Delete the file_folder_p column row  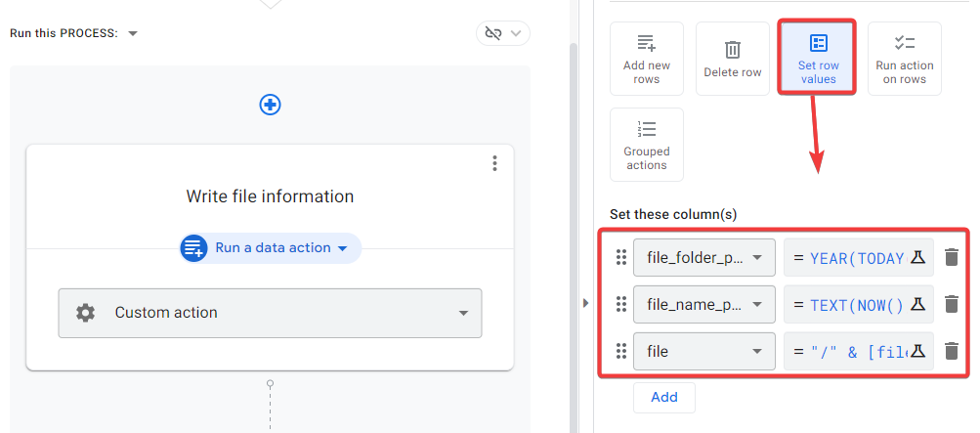[952, 258]
